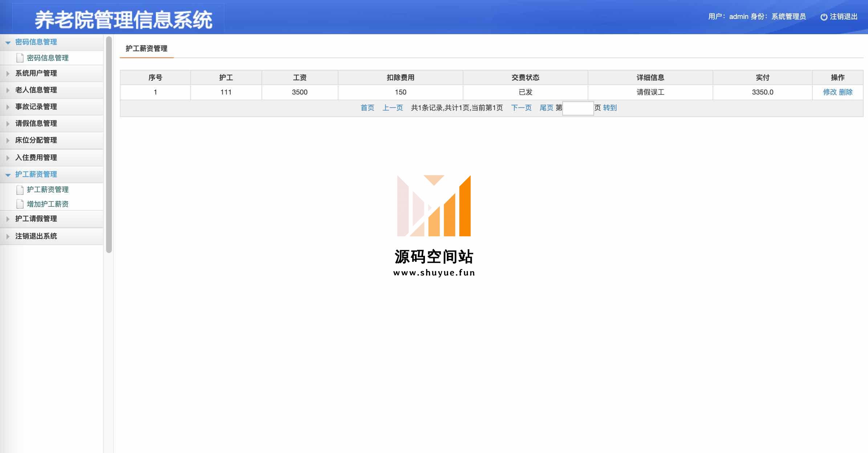Open the 床位分配管理 menu
This screenshot has height=453, width=868.
pyautogui.click(x=36, y=140)
